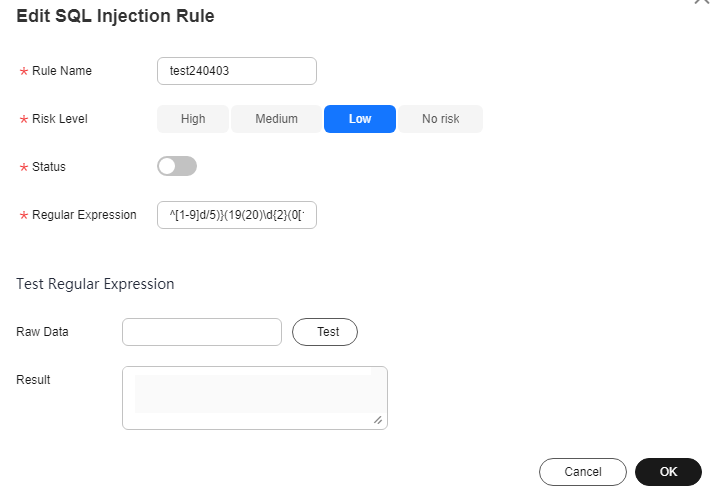Toggle the Status switch on
Viewport: 715px width, 490px height.
coord(177,166)
